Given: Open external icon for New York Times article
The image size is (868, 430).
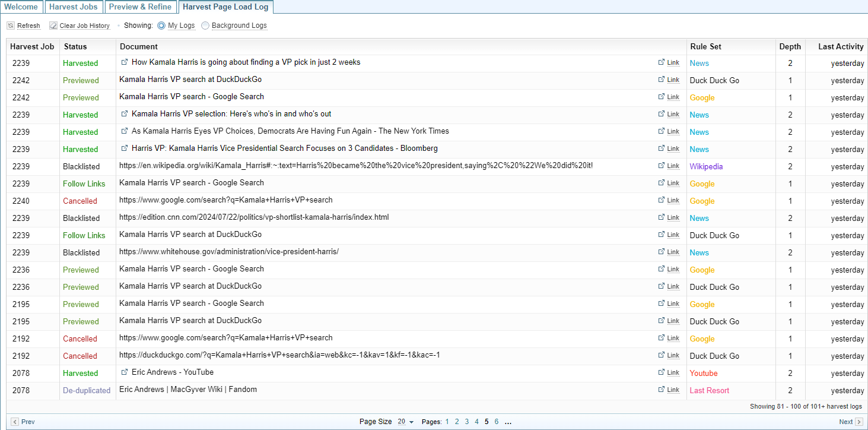Looking at the screenshot, I should click(x=125, y=131).
